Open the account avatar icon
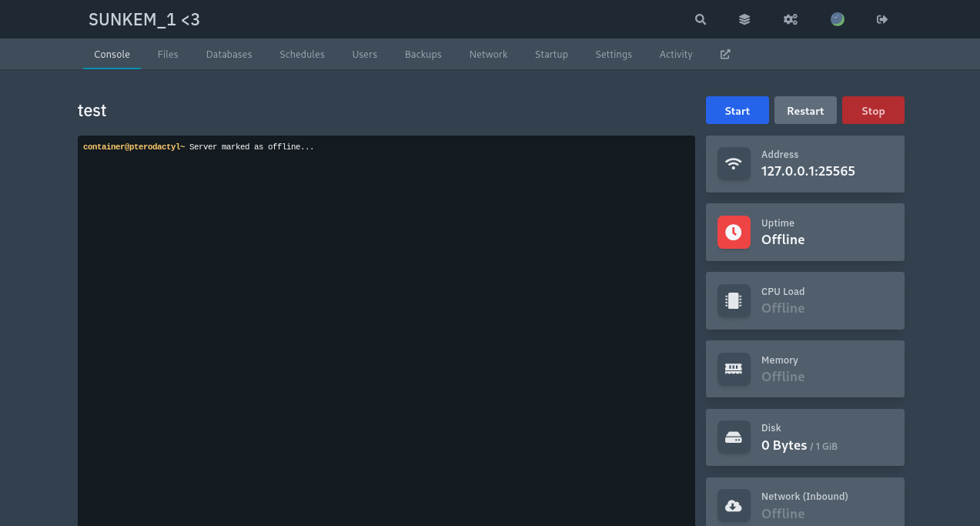The height and width of the screenshot is (526, 980). click(838, 19)
